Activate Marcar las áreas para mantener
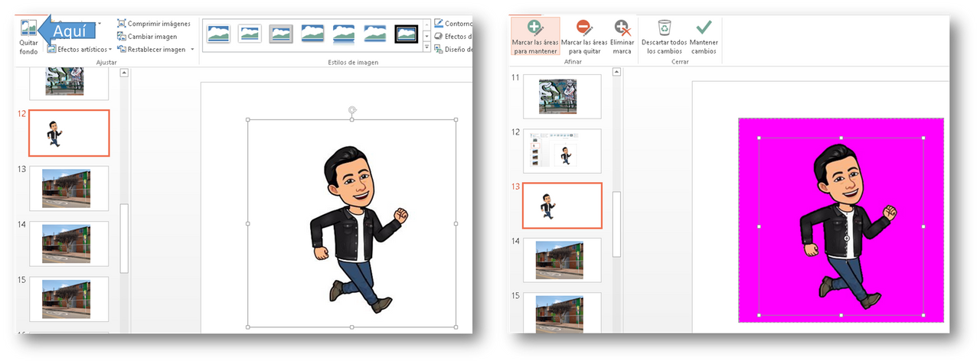 point(535,37)
